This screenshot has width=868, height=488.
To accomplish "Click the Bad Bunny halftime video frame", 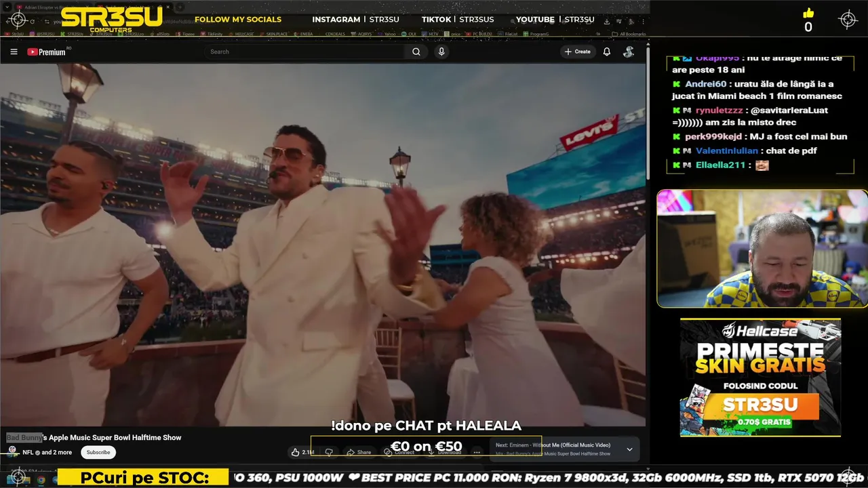I will tap(323, 244).
